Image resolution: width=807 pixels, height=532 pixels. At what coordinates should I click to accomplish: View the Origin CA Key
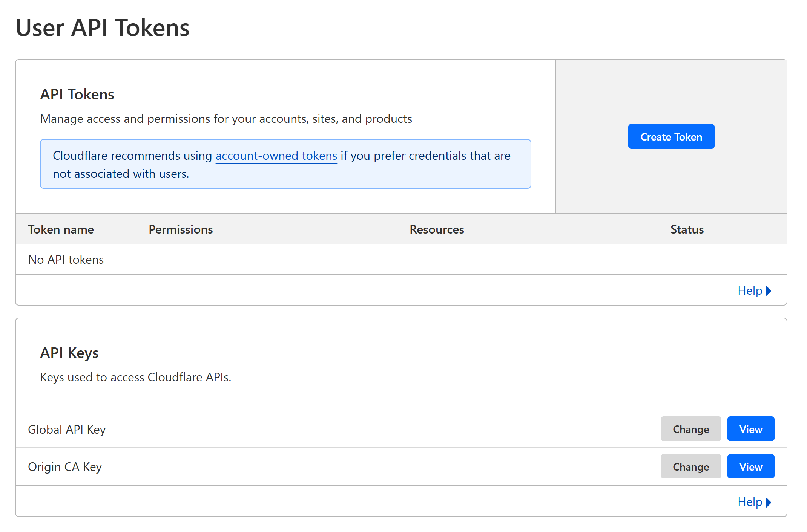(750, 466)
